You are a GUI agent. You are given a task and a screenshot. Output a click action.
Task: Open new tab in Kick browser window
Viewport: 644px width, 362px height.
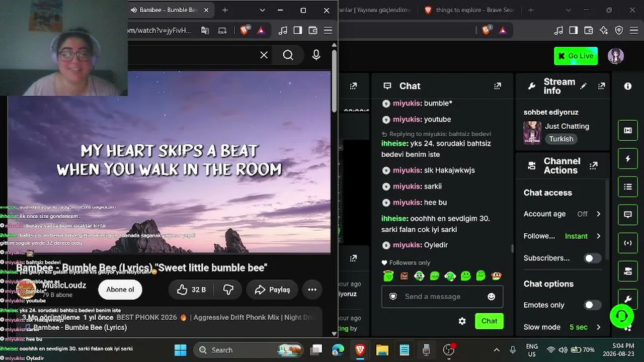[x=531, y=10]
